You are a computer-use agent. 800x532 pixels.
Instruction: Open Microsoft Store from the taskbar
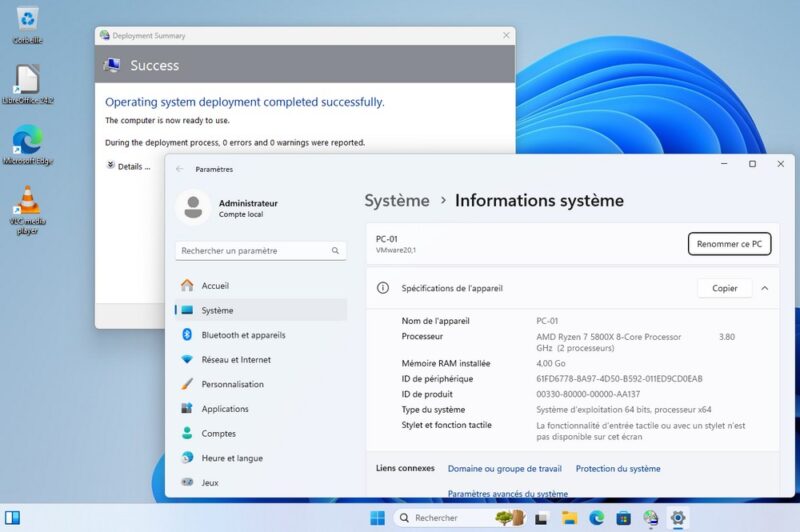(x=623, y=518)
